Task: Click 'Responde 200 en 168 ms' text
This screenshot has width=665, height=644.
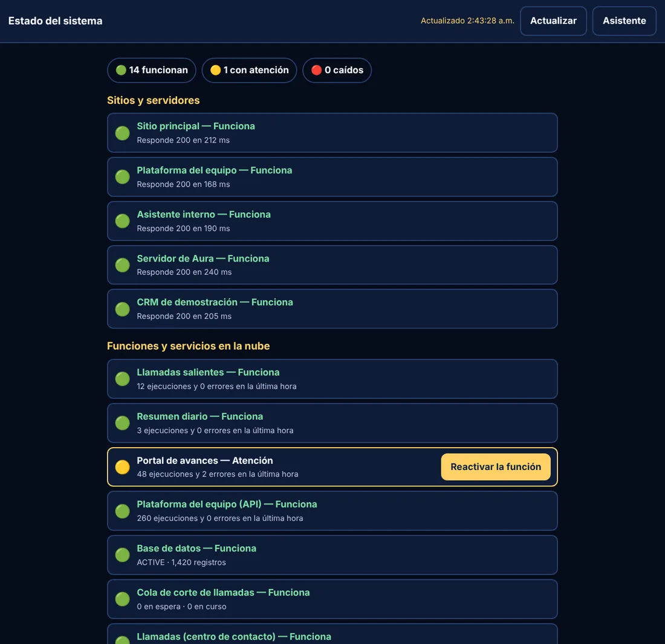Action: pos(183,184)
